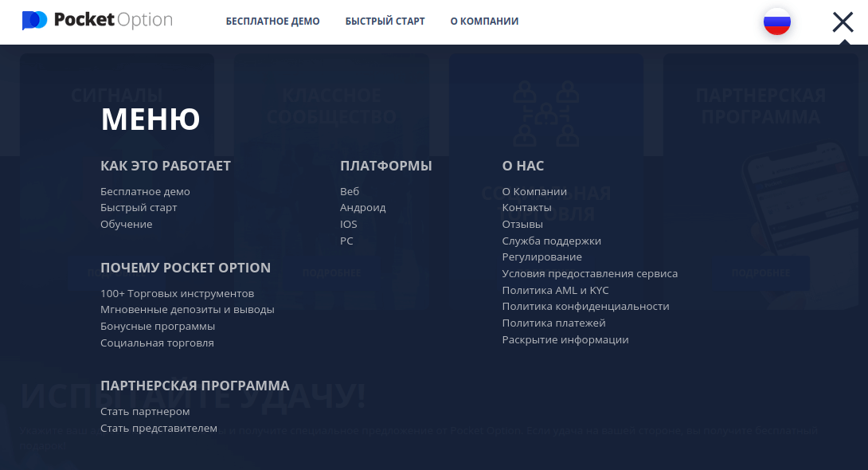Click the Pocket Option logo
868x470 pixels.
(97, 21)
